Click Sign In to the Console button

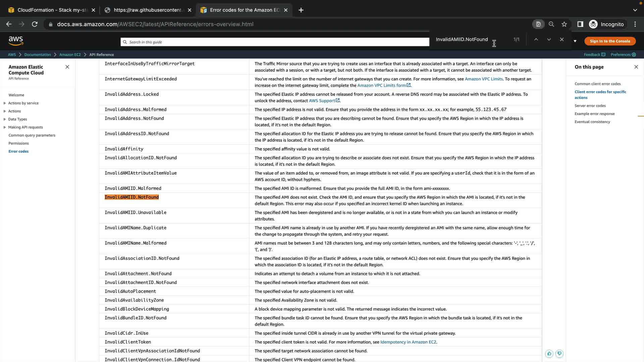pyautogui.click(x=610, y=41)
